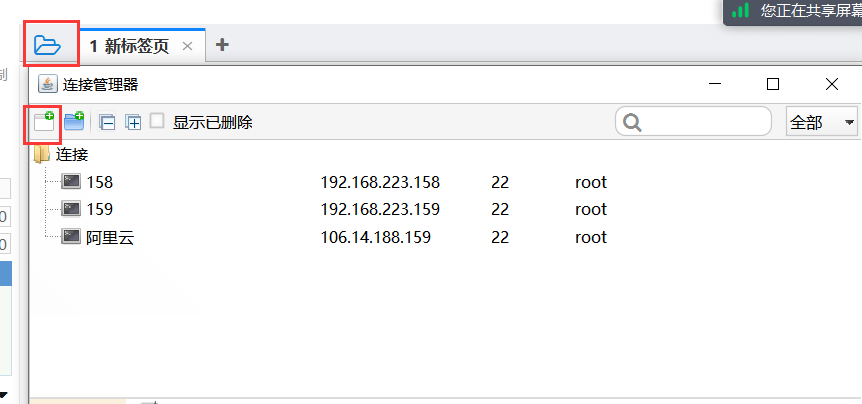Select the 连接 root folder node

(72, 155)
